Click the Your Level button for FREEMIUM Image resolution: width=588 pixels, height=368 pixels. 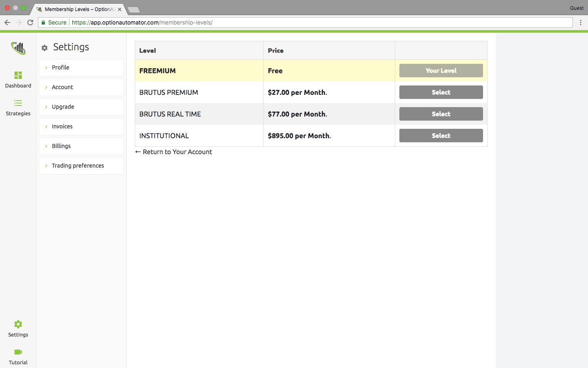click(441, 70)
